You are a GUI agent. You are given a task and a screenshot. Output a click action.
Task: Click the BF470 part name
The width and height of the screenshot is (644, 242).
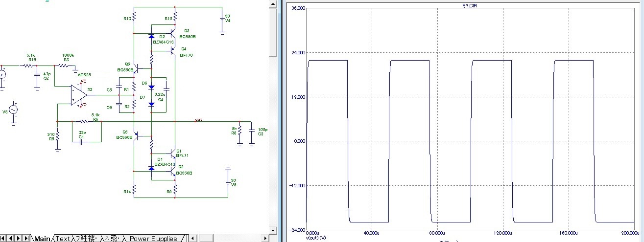(187, 55)
